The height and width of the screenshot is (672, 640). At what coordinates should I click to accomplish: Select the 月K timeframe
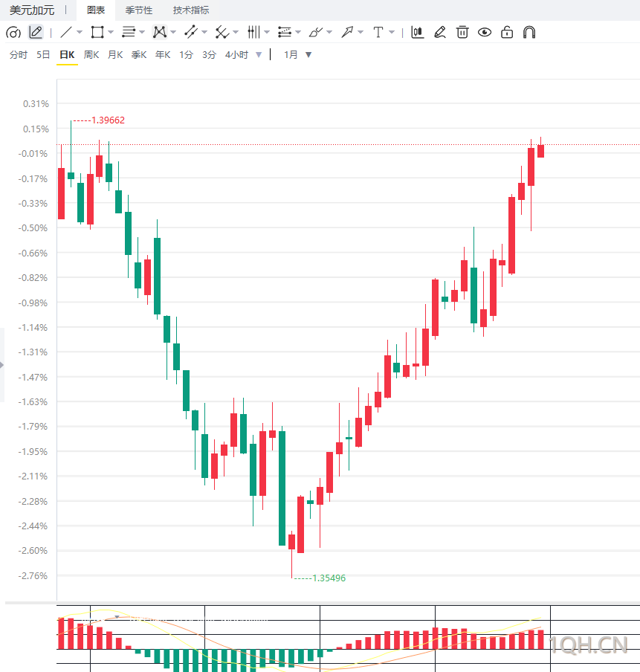115,55
